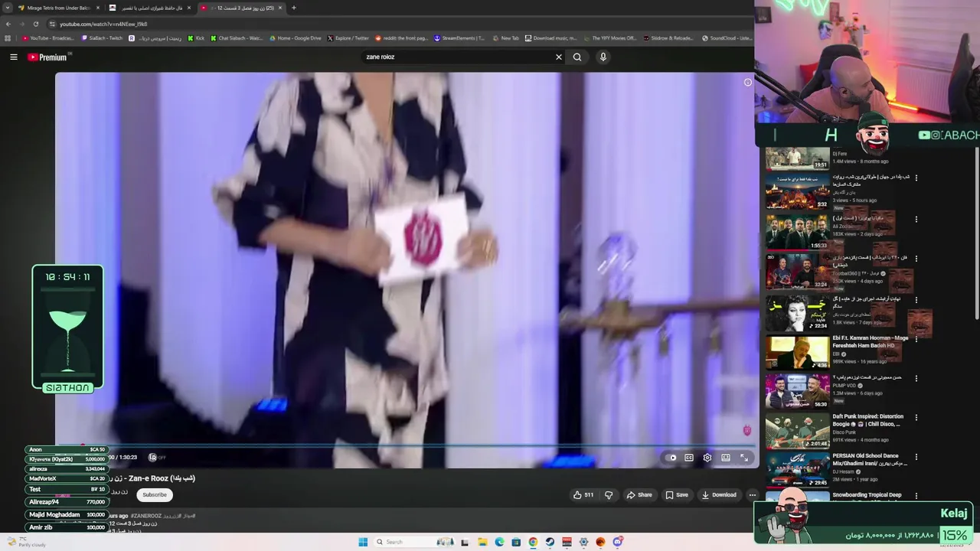
Task: Run search with the magnifier button
Action: tap(577, 57)
